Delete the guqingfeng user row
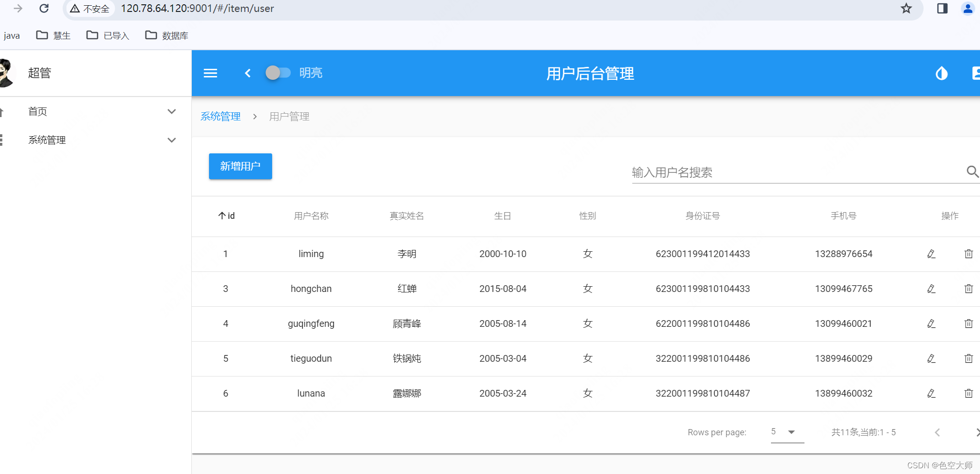Viewport: 980px width, 474px height. click(x=969, y=323)
